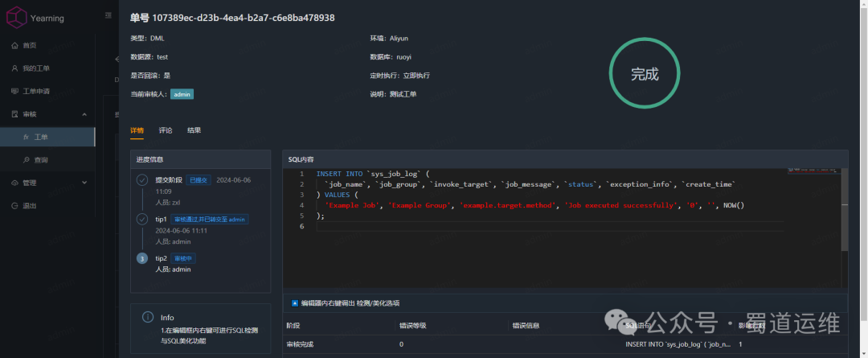Collapse the 审核 submenu chevron
The width and height of the screenshot is (868, 358).
point(84,114)
